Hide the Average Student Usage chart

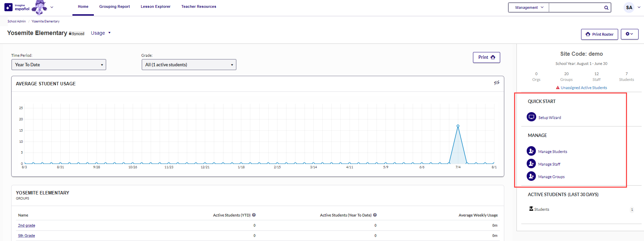coord(496,83)
